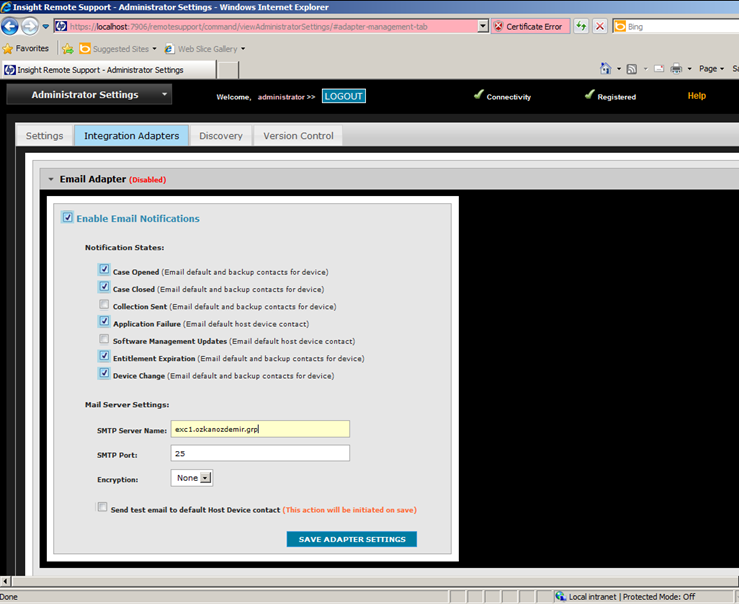Click Save Adapter Settings button
This screenshot has height=604, width=739.
click(x=351, y=539)
